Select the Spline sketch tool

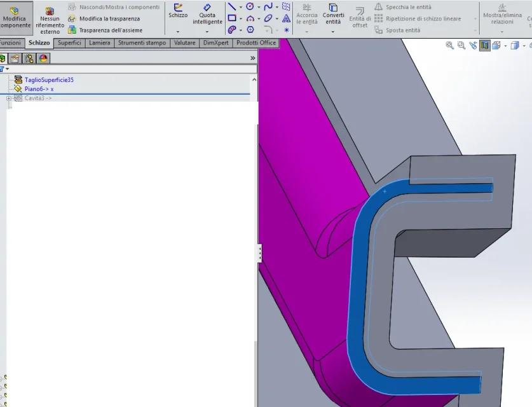(268, 6)
